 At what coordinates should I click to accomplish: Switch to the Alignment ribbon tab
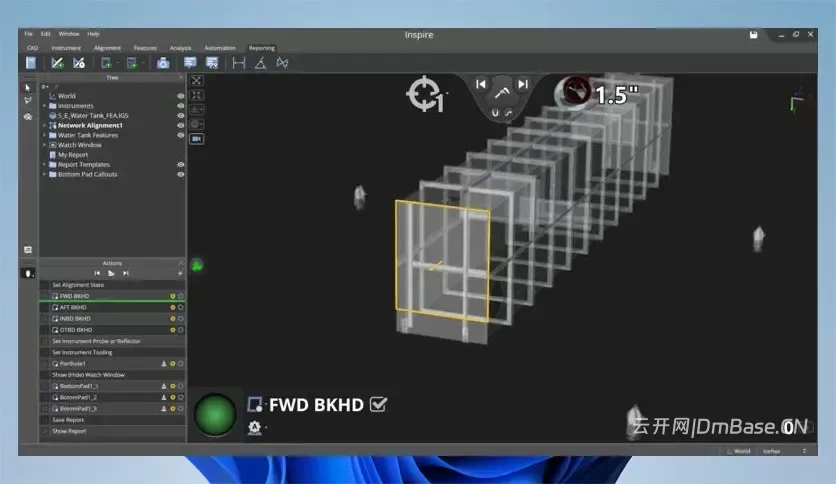[107, 48]
